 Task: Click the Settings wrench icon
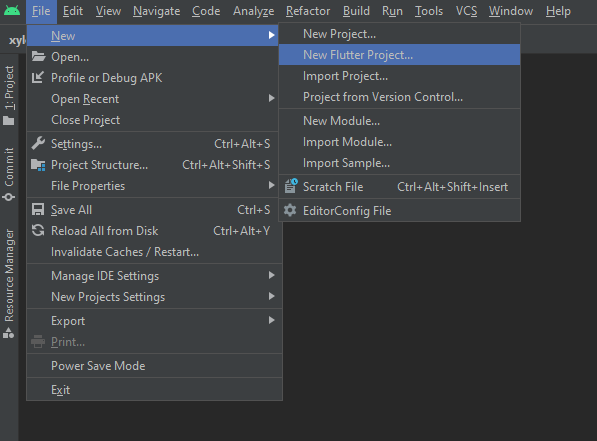38,143
